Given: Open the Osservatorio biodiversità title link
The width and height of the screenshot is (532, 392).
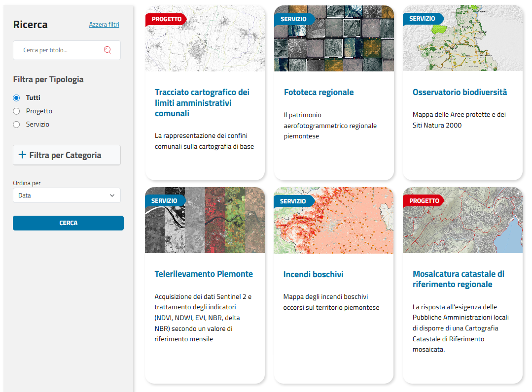Looking at the screenshot, I should (x=460, y=92).
